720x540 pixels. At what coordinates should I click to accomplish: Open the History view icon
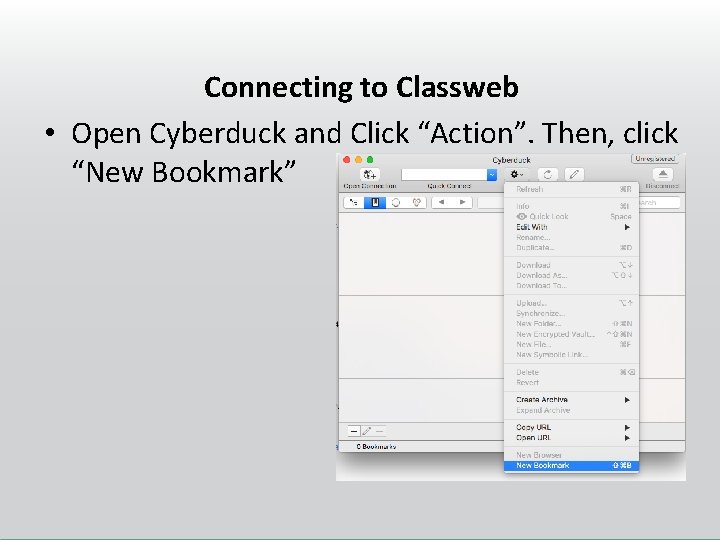point(396,202)
